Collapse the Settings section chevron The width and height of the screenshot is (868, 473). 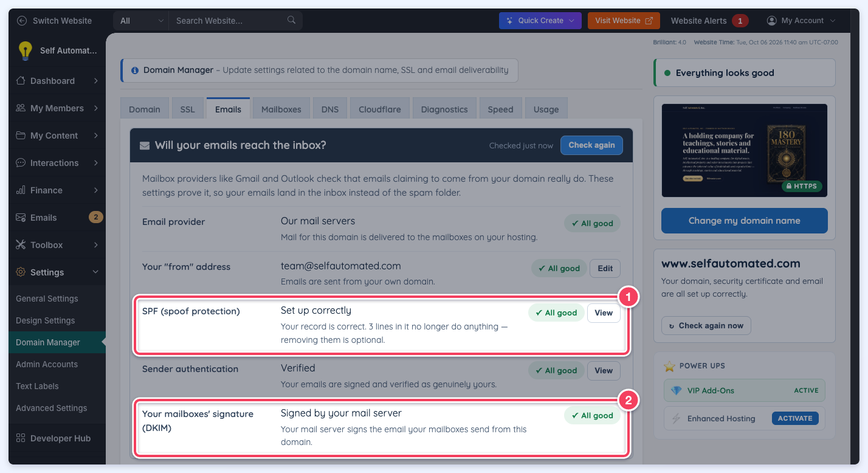click(96, 272)
